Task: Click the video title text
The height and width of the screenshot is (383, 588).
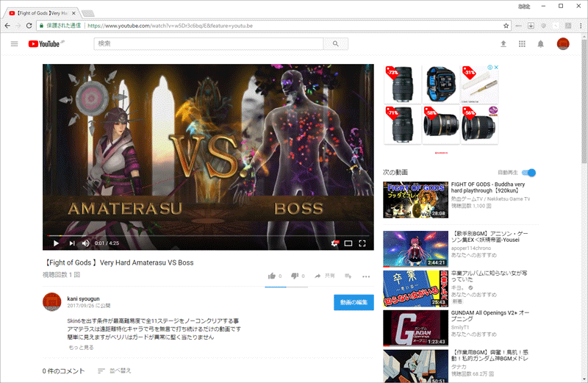Action: pos(118,262)
